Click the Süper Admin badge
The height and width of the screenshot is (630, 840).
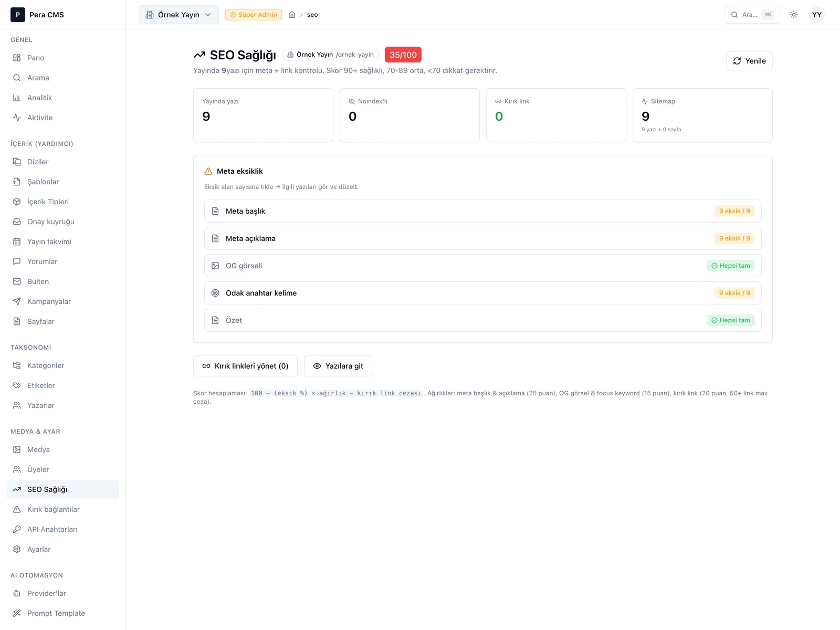point(254,15)
